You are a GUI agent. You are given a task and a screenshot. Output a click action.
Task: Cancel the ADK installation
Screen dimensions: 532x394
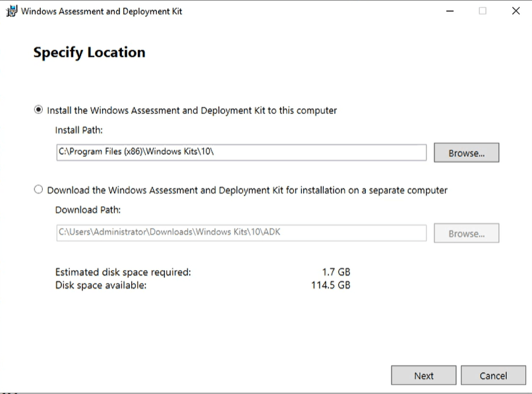(x=493, y=376)
